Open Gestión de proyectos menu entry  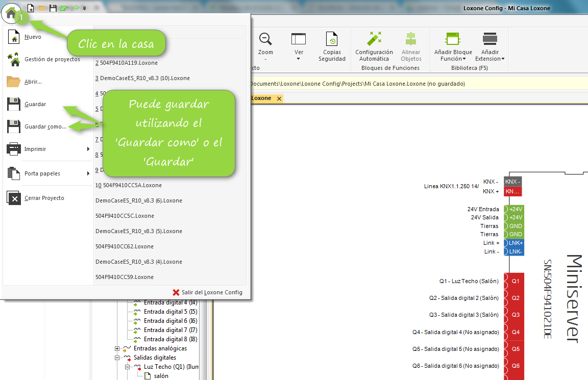point(52,59)
